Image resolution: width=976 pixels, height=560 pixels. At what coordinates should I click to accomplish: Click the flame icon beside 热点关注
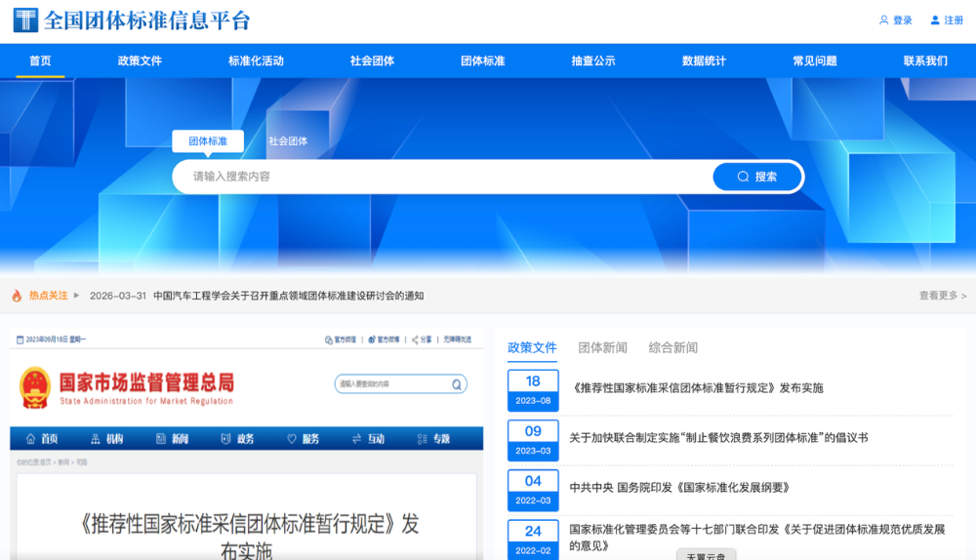[x=17, y=296]
